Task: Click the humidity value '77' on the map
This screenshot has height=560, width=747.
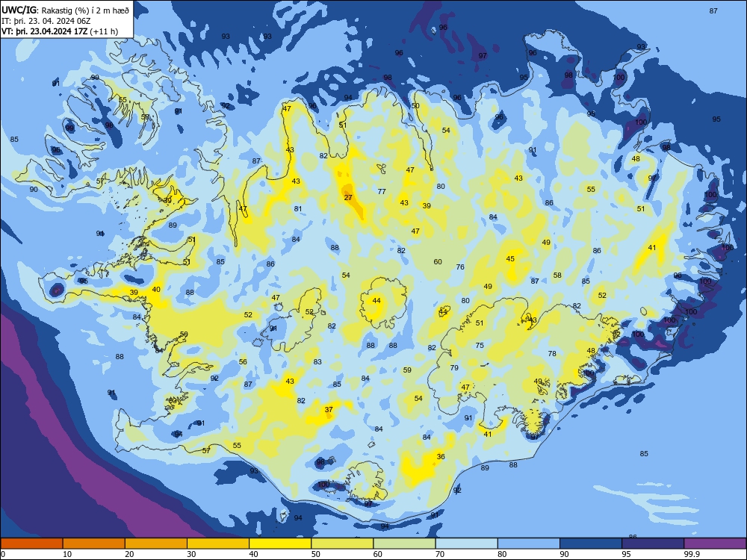Action: point(382,191)
